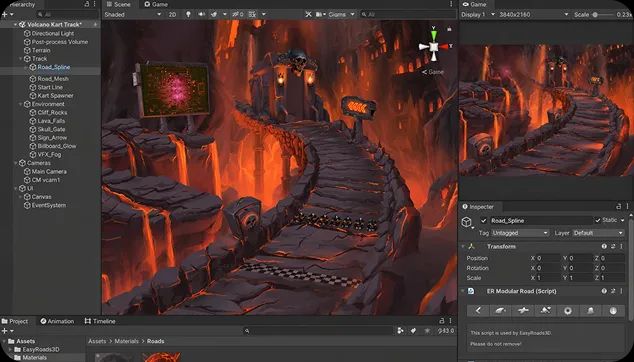Select Main Camera in the Hierarchy
This screenshot has height=362, width=634.
pyautogui.click(x=49, y=171)
